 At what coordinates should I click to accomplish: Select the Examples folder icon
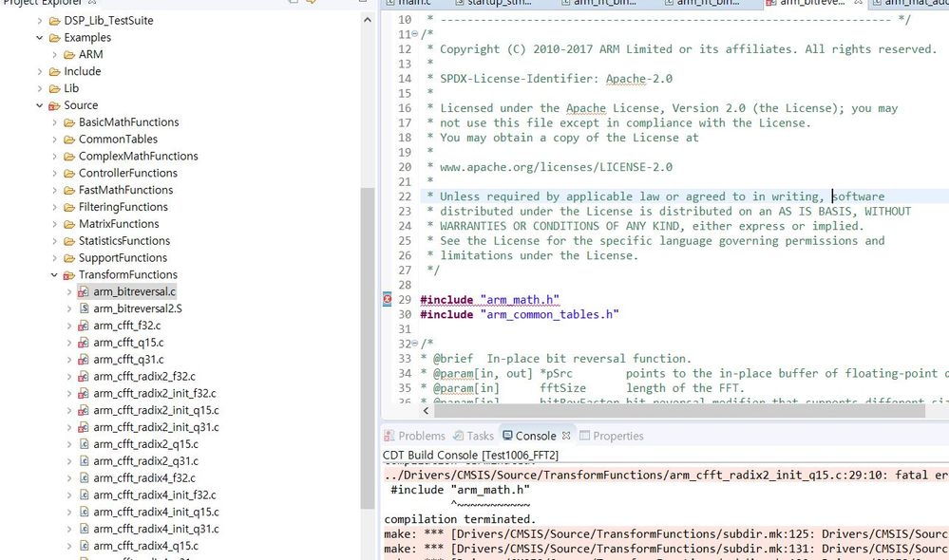(54, 38)
